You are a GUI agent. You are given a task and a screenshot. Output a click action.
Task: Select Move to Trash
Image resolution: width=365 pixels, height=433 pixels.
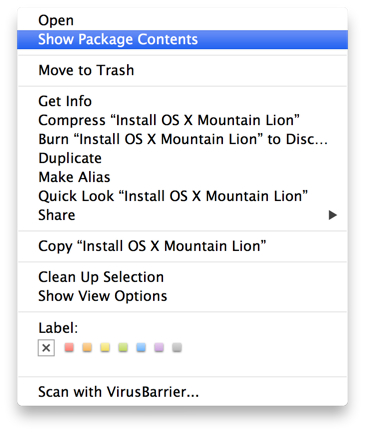182,70
